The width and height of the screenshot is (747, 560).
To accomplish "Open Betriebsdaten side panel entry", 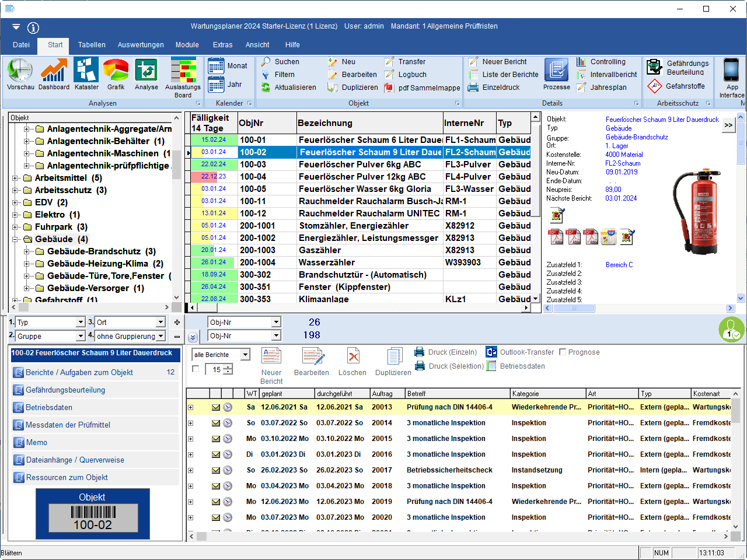I will click(95, 407).
